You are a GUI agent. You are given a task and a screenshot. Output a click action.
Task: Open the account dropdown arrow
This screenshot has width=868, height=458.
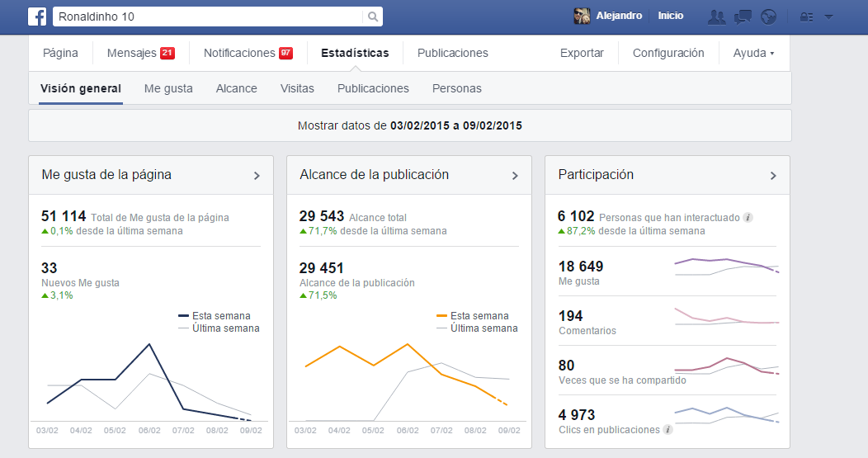click(x=828, y=17)
